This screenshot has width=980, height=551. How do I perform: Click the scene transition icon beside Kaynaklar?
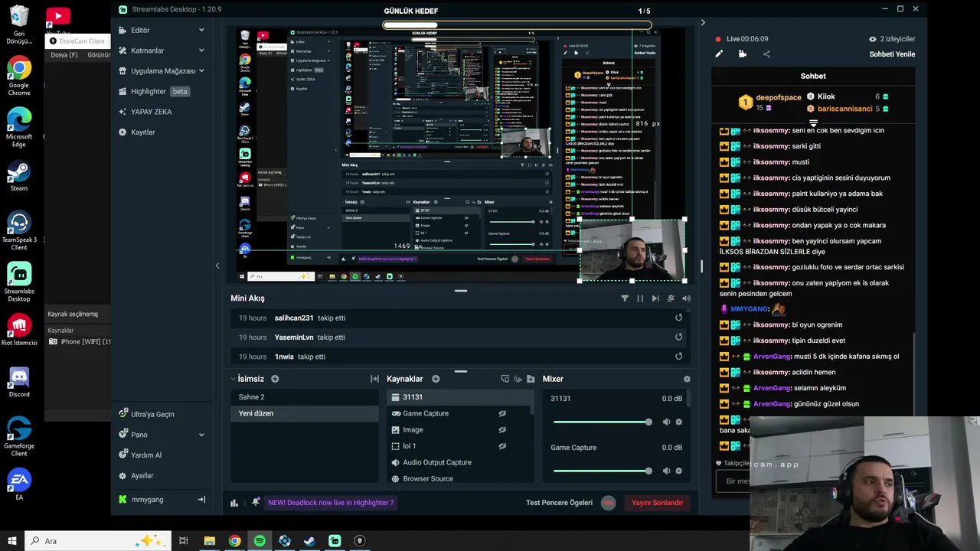374,379
